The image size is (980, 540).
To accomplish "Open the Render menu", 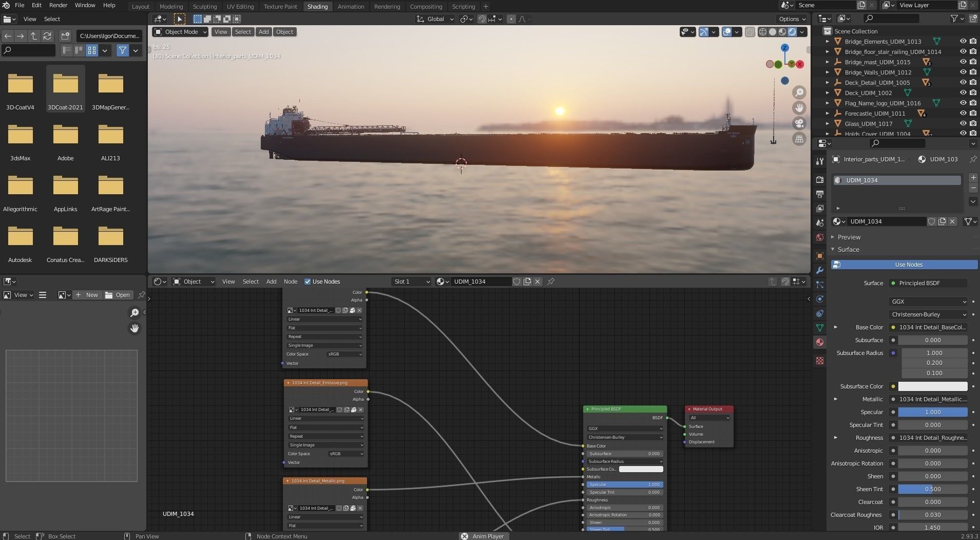I will (x=58, y=5).
